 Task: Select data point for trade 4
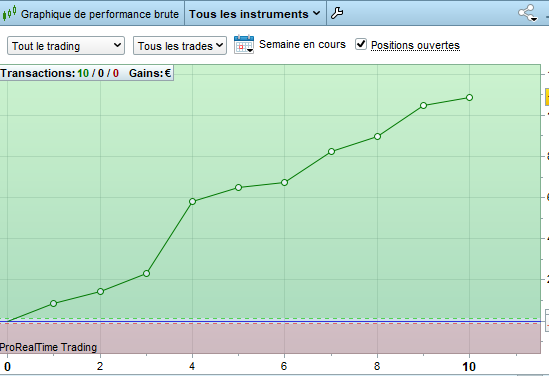pos(193,201)
